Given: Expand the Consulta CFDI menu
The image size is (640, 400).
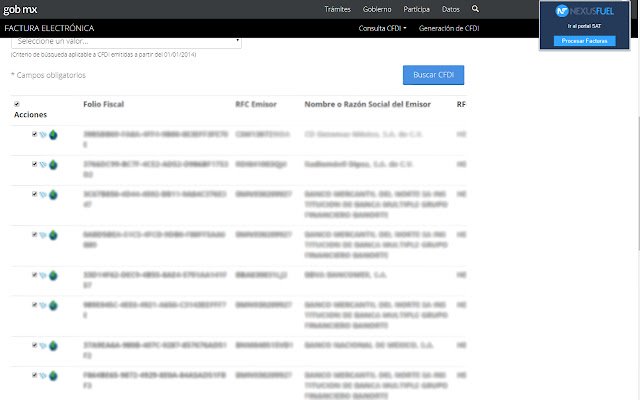Looking at the screenshot, I should 382,28.
